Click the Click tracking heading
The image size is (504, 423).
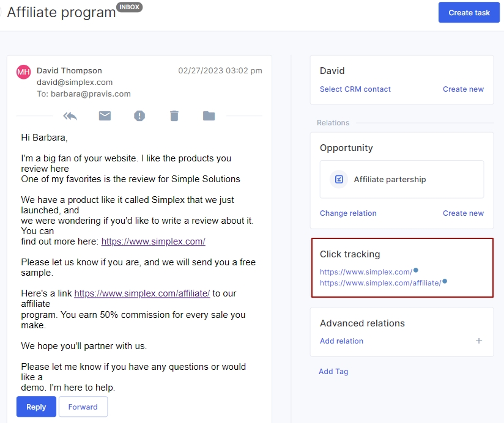(x=350, y=254)
